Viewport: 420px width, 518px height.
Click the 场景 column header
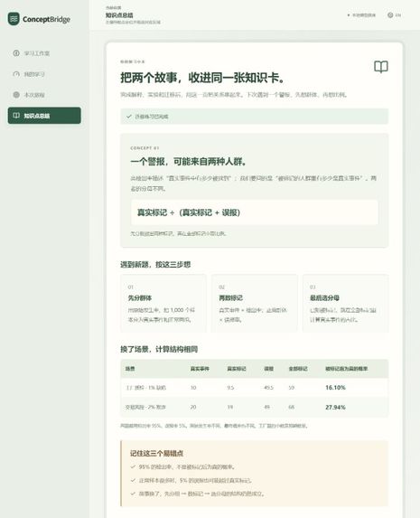point(130,369)
